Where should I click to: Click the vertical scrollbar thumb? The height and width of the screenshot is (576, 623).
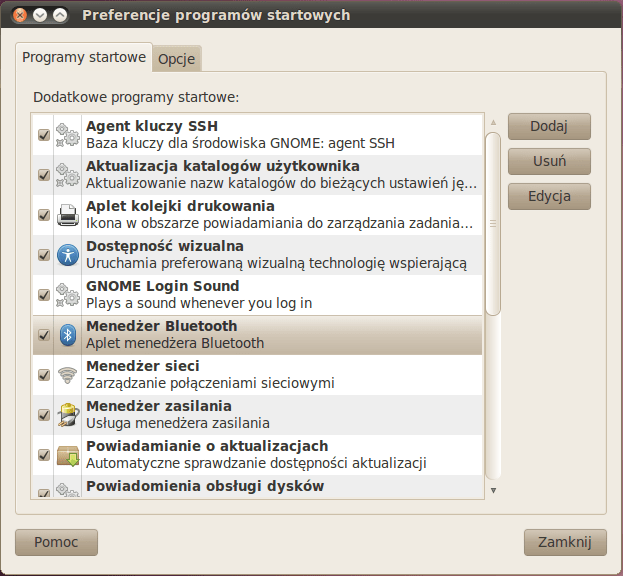pos(493,224)
